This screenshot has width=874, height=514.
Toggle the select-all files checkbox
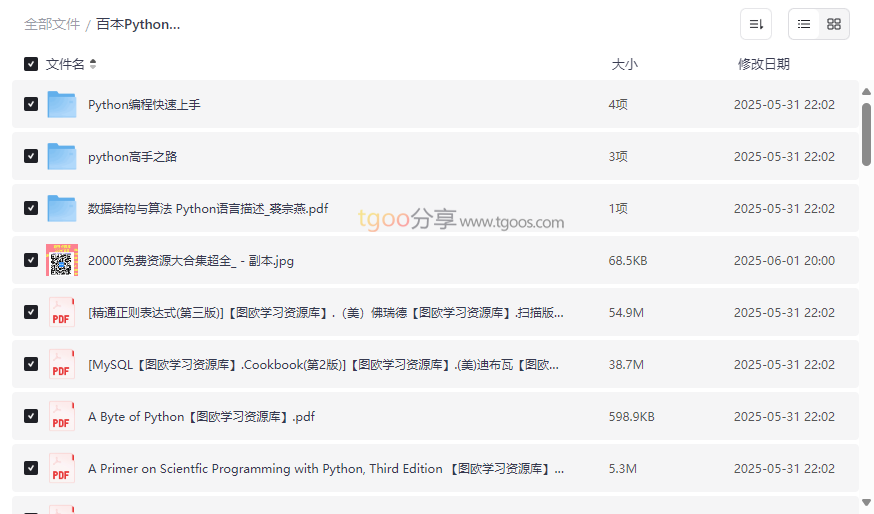tap(31, 64)
